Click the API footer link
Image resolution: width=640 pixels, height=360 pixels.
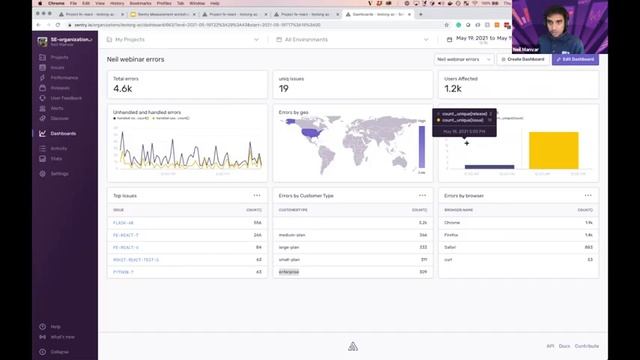[x=550, y=346]
